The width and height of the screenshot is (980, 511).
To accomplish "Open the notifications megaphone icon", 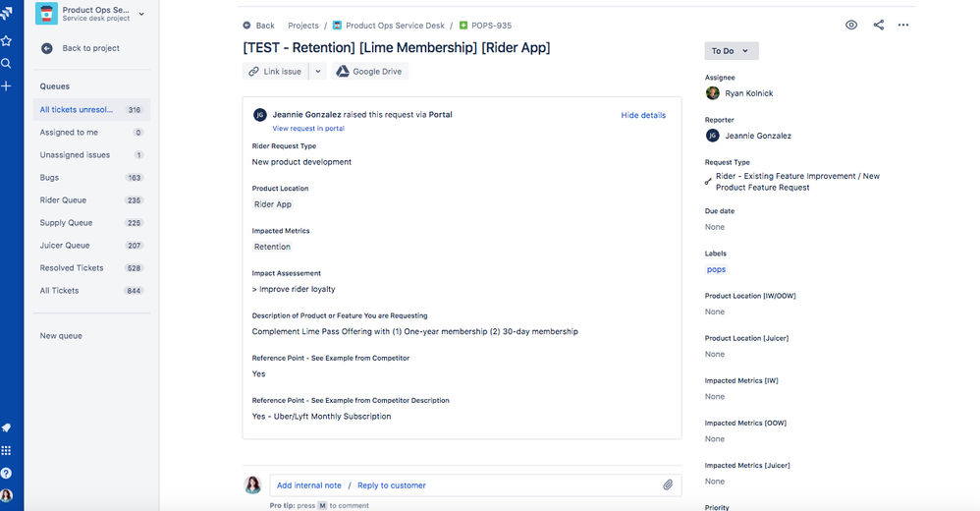I will [6, 427].
